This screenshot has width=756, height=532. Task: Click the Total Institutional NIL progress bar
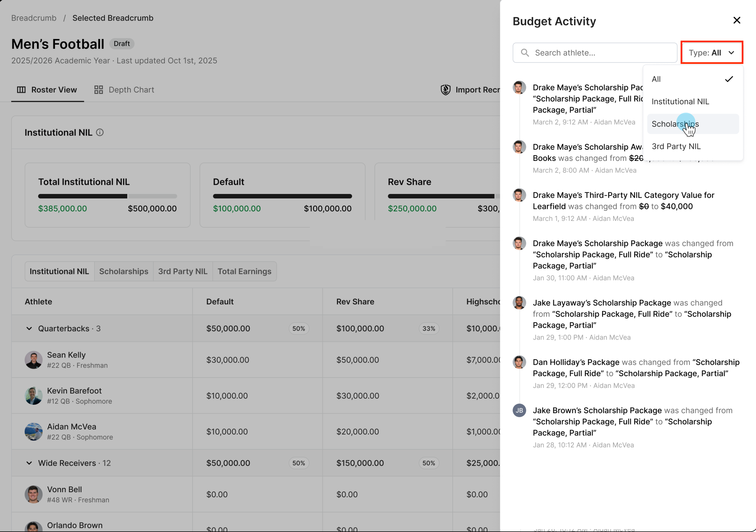(x=107, y=196)
